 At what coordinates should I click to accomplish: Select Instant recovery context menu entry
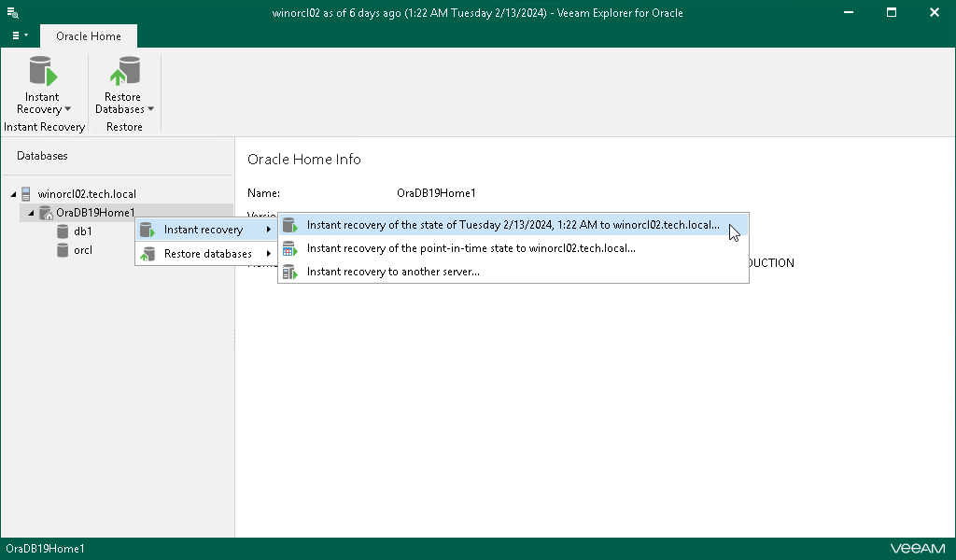point(203,230)
